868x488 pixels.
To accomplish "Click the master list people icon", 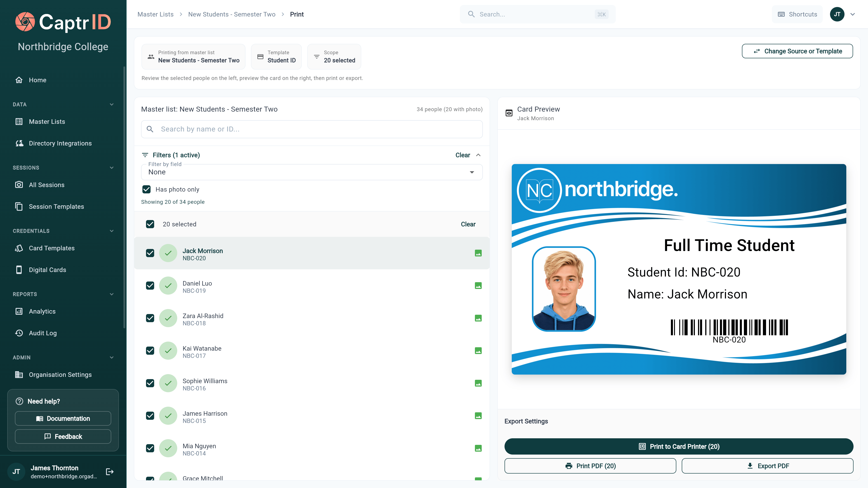I will coord(151,56).
